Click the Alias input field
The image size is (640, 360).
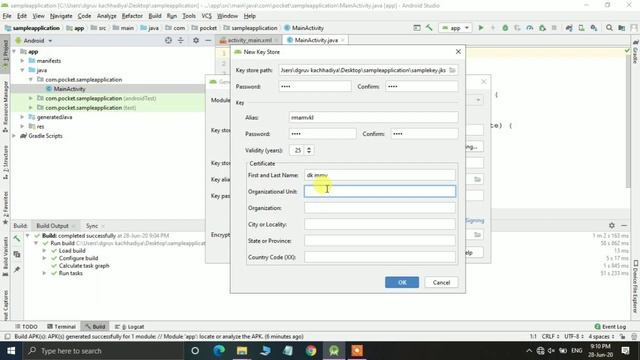(373, 117)
